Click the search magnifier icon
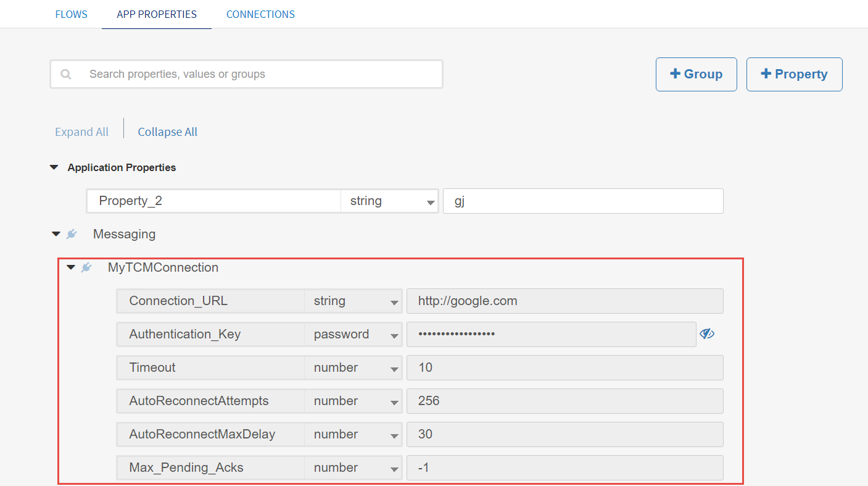This screenshot has width=868, height=486. pyautogui.click(x=66, y=75)
